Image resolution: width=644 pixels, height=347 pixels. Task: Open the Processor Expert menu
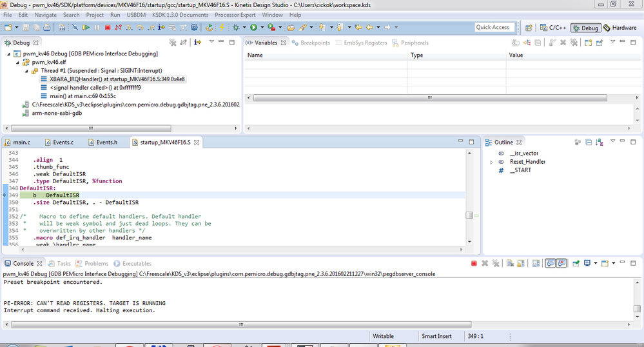235,15
